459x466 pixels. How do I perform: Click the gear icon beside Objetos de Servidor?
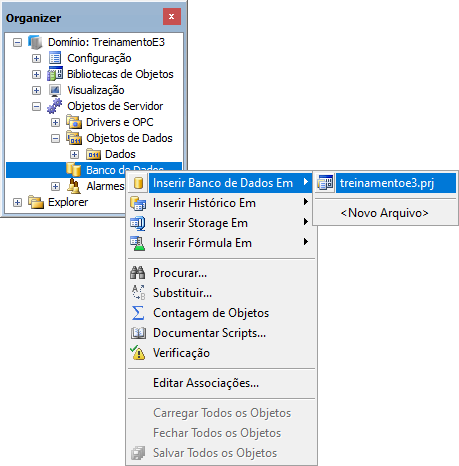click(55, 106)
